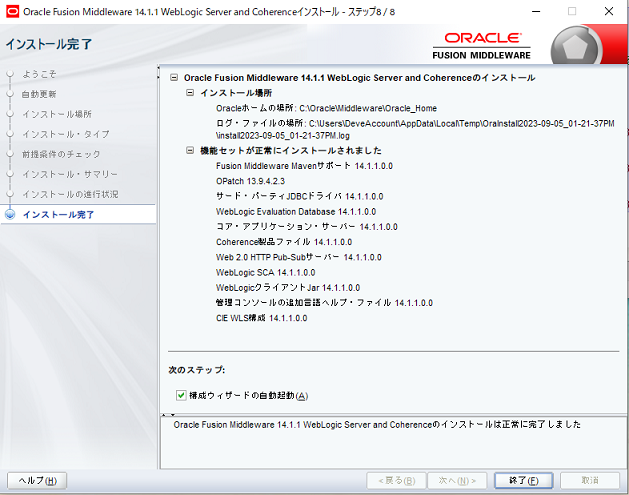Click the small splitter arrows above message pane
Image resolution: width=629 pixels, height=495 pixels.
click(168, 415)
